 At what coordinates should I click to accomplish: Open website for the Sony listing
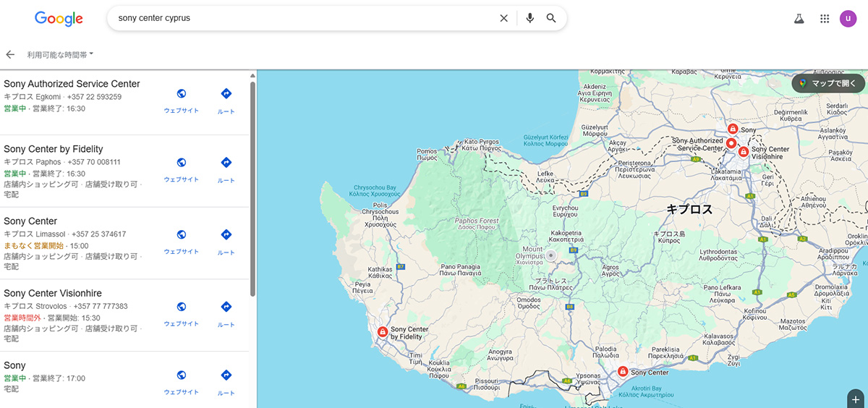coord(182,383)
